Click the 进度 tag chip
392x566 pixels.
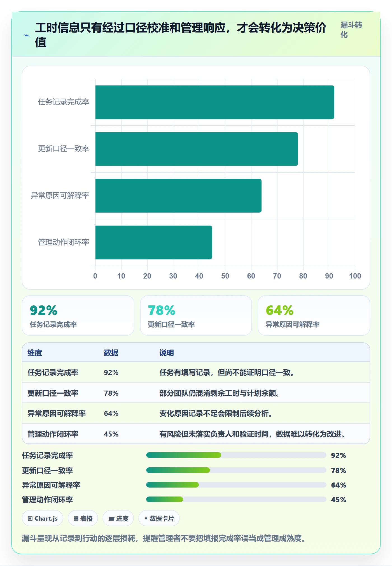point(118,518)
